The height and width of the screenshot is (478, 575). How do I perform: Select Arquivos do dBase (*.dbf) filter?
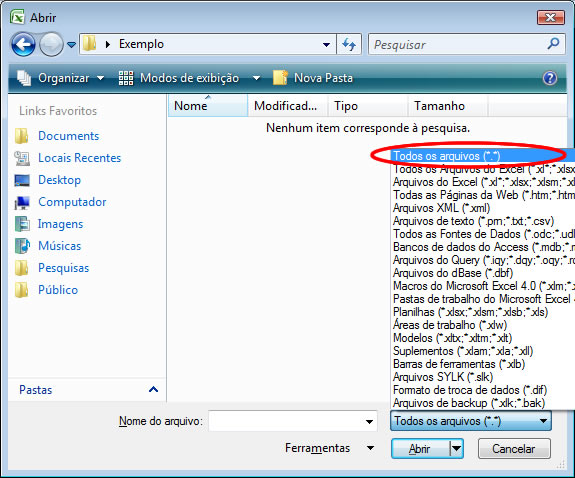pos(483,273)
